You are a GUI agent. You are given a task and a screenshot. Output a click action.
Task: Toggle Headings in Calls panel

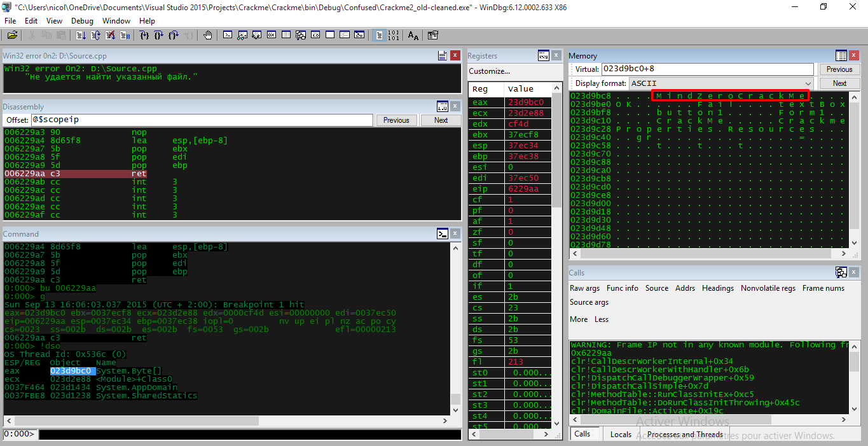click(x=718, y=288)
